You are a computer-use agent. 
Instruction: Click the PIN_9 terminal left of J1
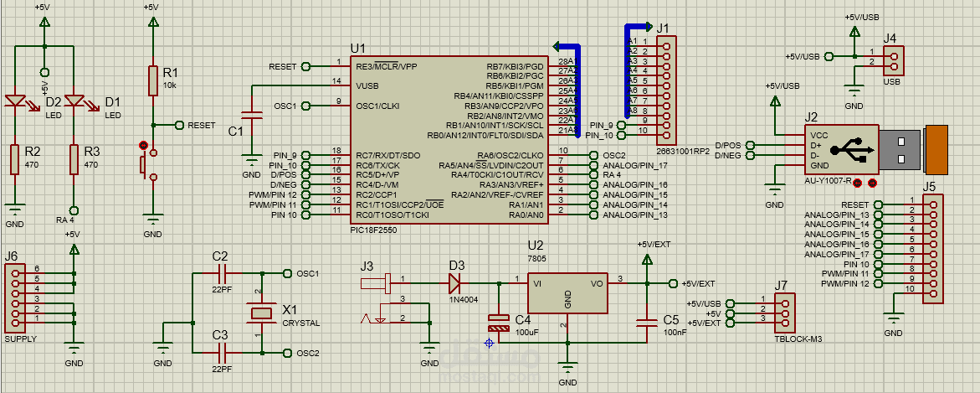(621, 125)
